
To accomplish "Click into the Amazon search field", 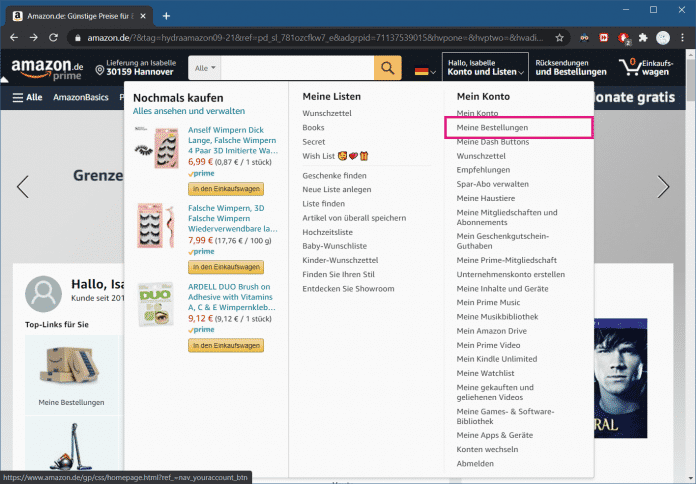I will [297, 68].
